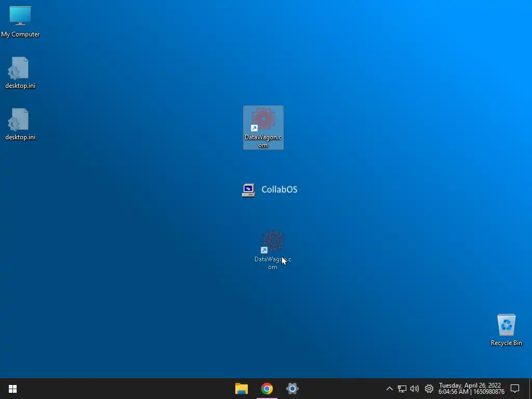Viewport: 532px width, 399px height.
Task: Open the volume speaker tray icon
Action: click(x=415, y=389)
